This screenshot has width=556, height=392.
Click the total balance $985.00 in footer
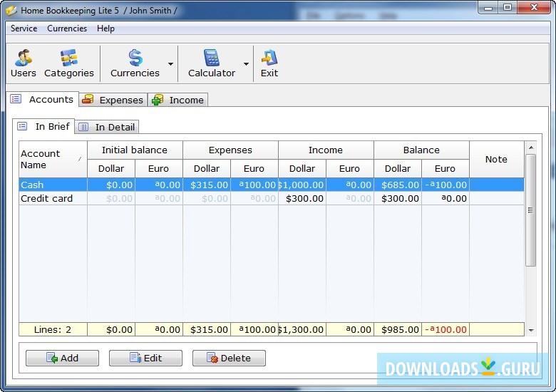401,329
